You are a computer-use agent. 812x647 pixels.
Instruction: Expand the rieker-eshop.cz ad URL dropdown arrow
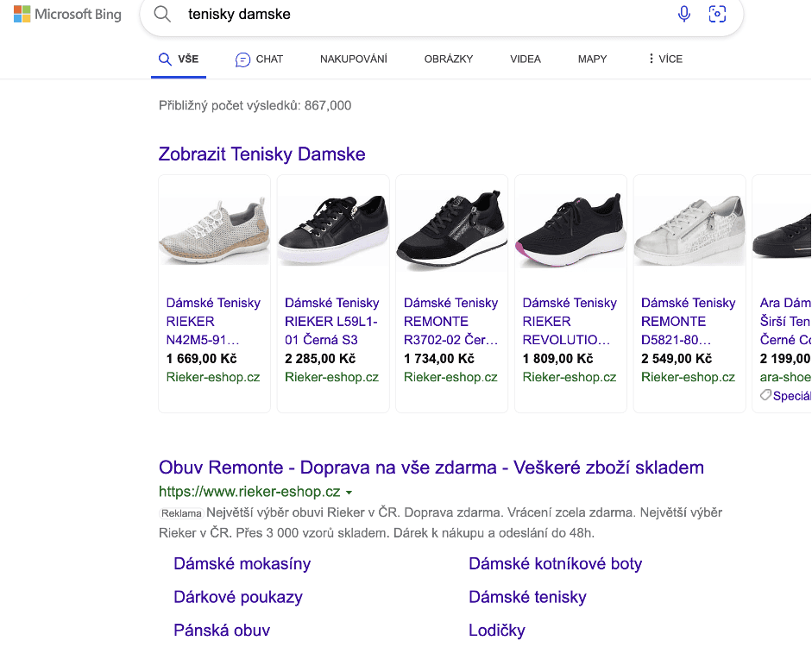(349, 493)
